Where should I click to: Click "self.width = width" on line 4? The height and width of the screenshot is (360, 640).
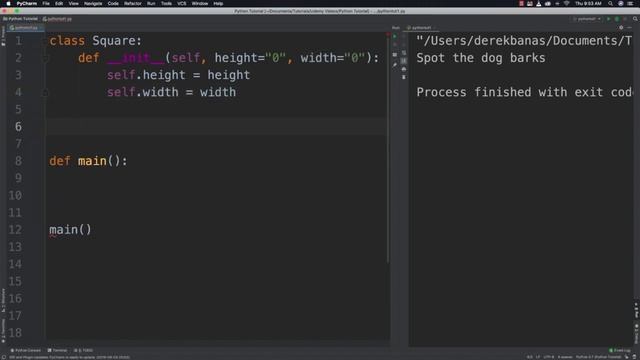(171, 92)
